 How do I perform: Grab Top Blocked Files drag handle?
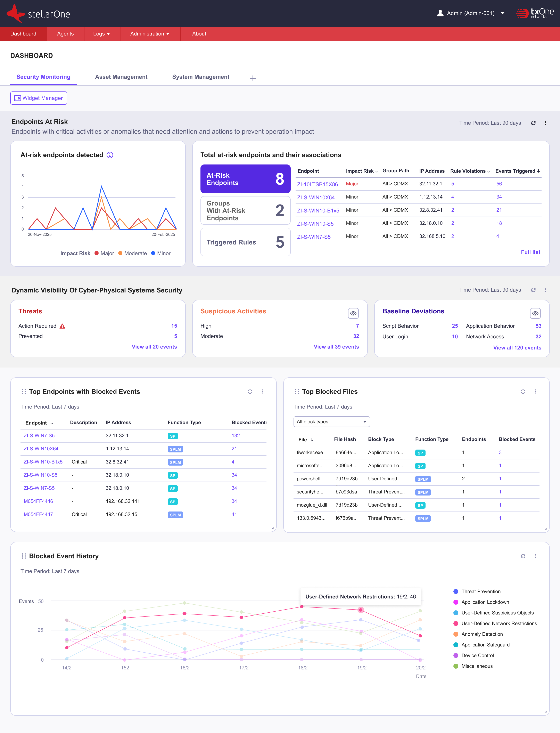pos(296,392)
